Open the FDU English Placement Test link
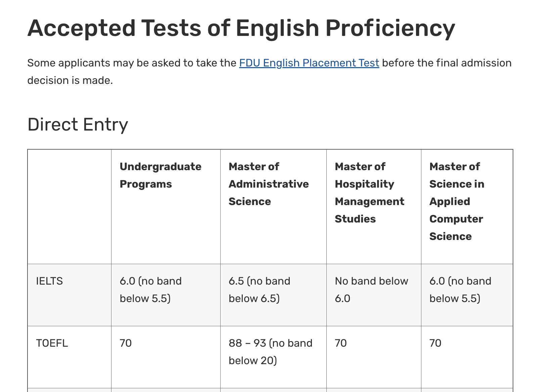Screen dimensions: 552x392 click(309, 63)
